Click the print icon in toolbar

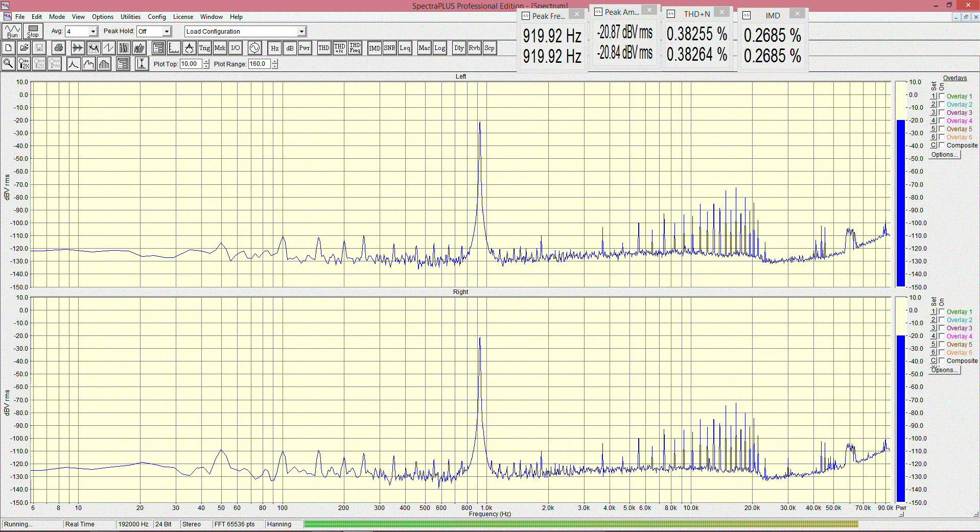59,48
